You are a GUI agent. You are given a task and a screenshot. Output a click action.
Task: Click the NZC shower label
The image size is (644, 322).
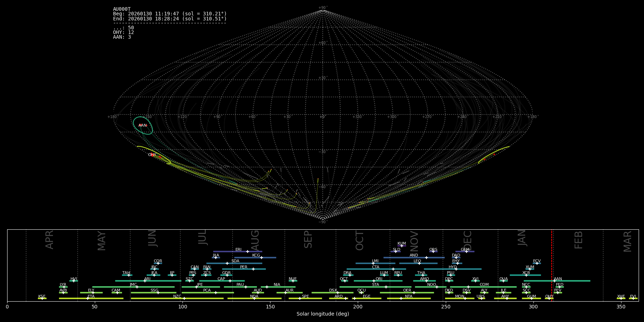[x=177, y=296]
